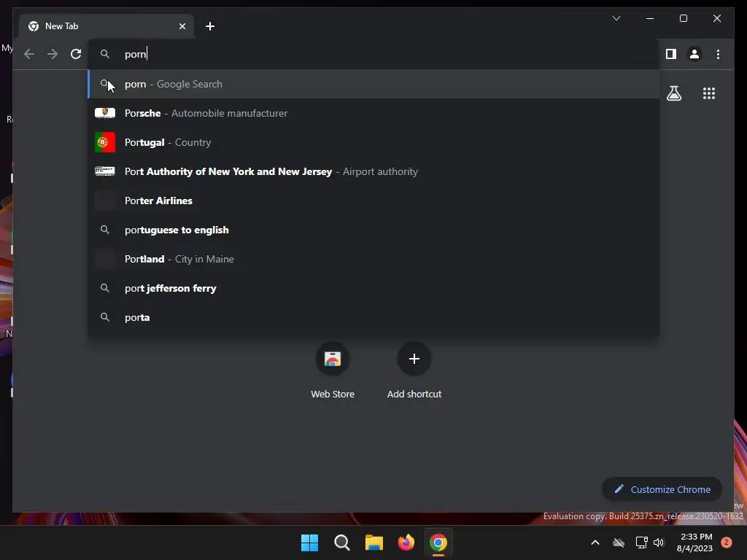Screen dimensions: 747x560
Task: Close the New Tab tab
Action: [x=182, y=26]
